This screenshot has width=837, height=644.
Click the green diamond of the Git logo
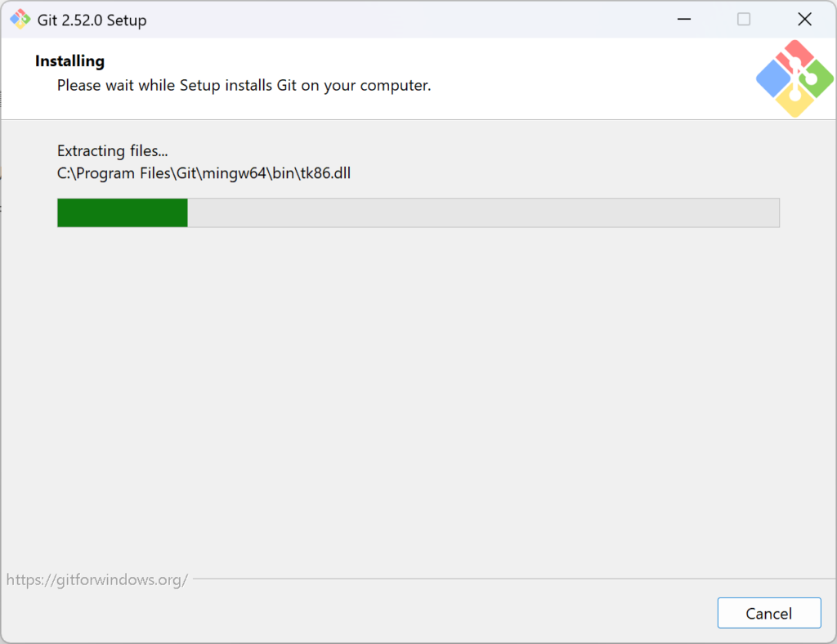[x=817, y=78]
